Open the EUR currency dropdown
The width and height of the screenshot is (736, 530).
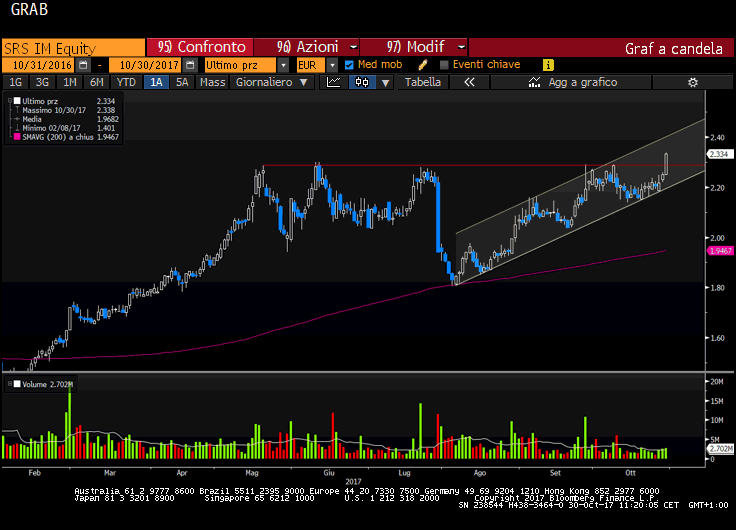311,65
